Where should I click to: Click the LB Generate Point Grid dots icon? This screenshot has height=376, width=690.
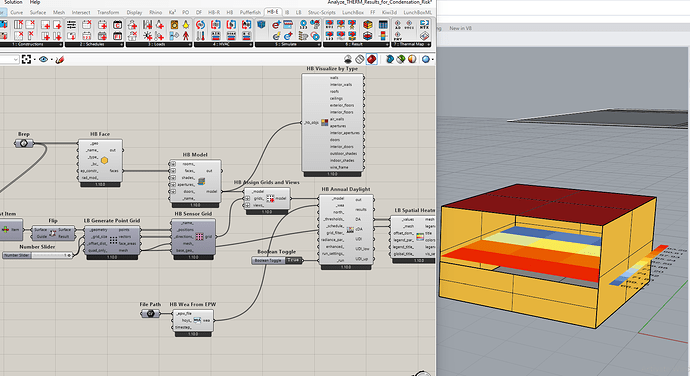[113, 240]
